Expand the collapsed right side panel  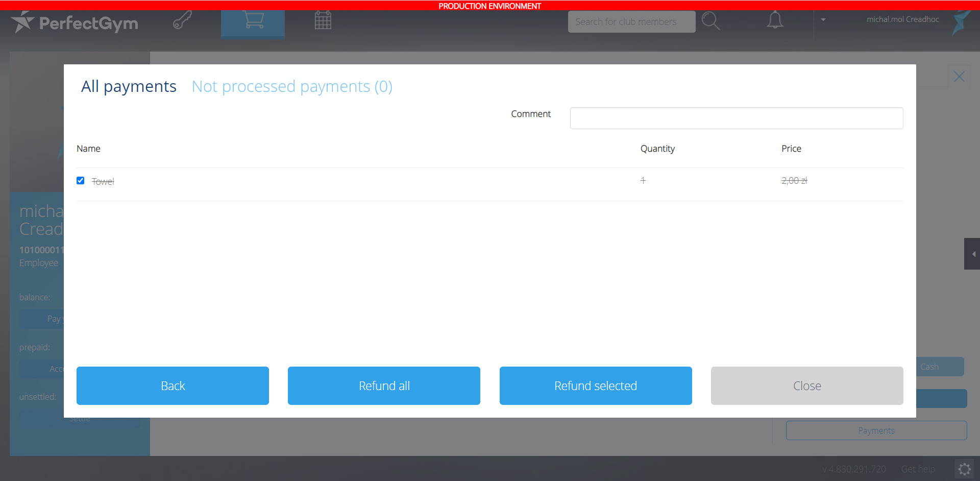(972, 254)
